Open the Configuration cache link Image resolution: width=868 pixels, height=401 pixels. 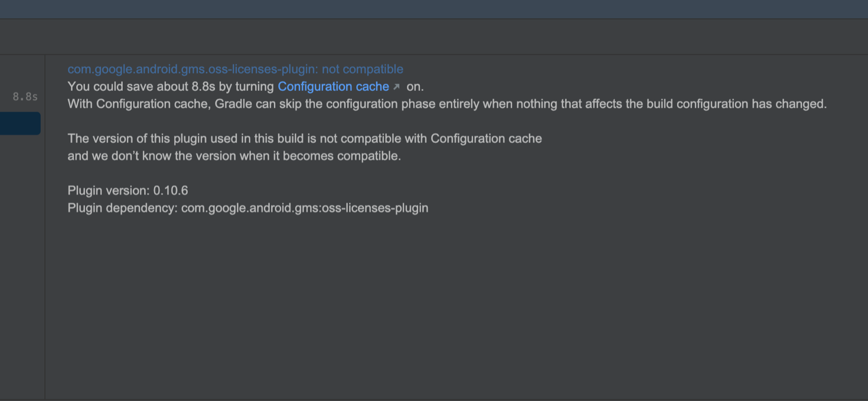(333, 87)
